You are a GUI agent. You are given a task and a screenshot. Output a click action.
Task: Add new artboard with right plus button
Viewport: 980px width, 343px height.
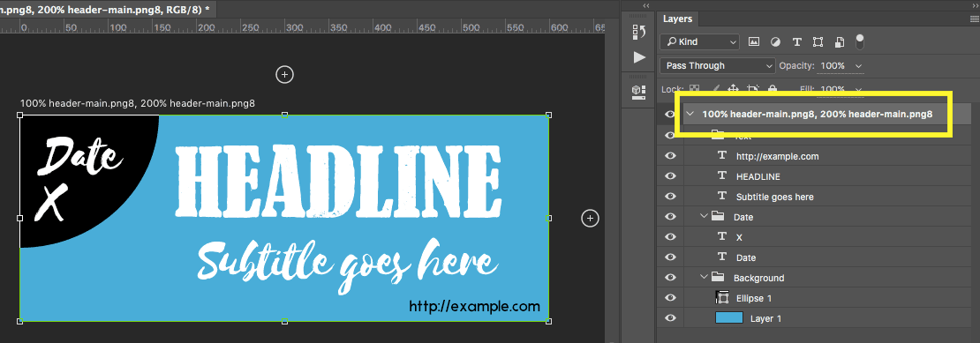(x=590, y=219)
